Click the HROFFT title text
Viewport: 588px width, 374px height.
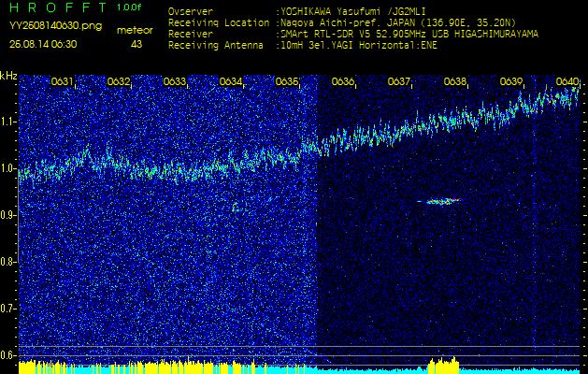58,7
